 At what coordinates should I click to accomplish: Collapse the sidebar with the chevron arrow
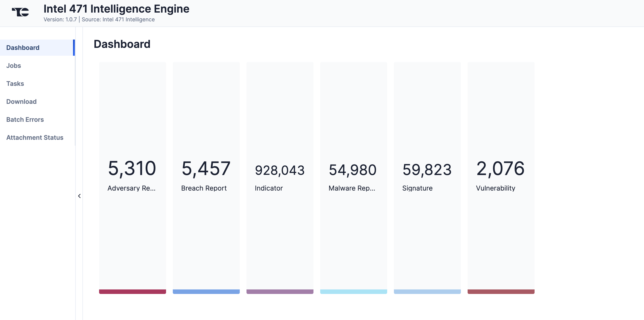coord(79,196)
